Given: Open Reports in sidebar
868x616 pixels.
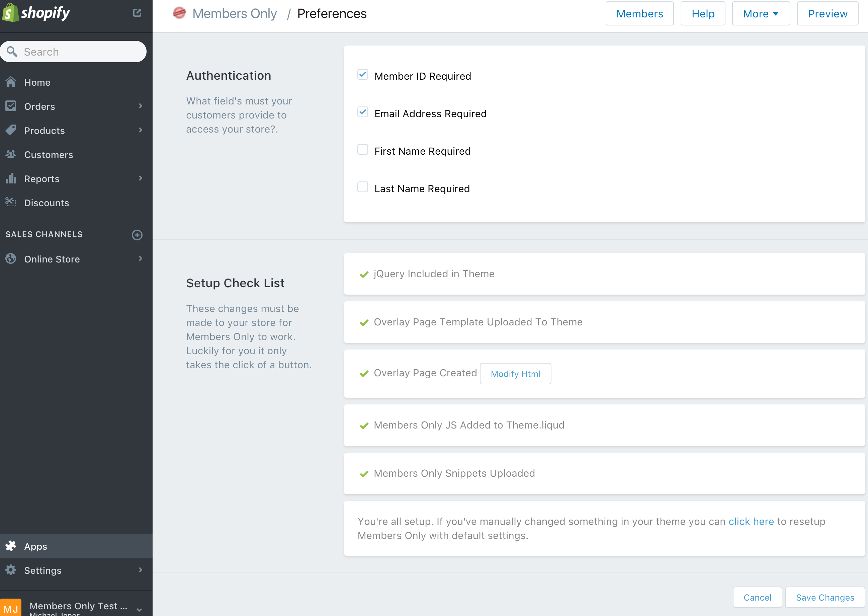Looking at the screenshot, I should click(76, 179).
